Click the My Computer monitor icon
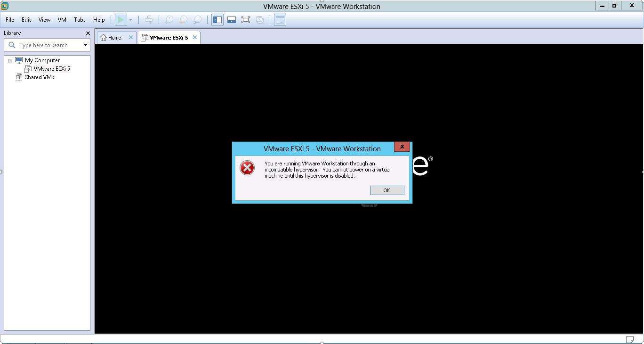 tap(19, 60)
